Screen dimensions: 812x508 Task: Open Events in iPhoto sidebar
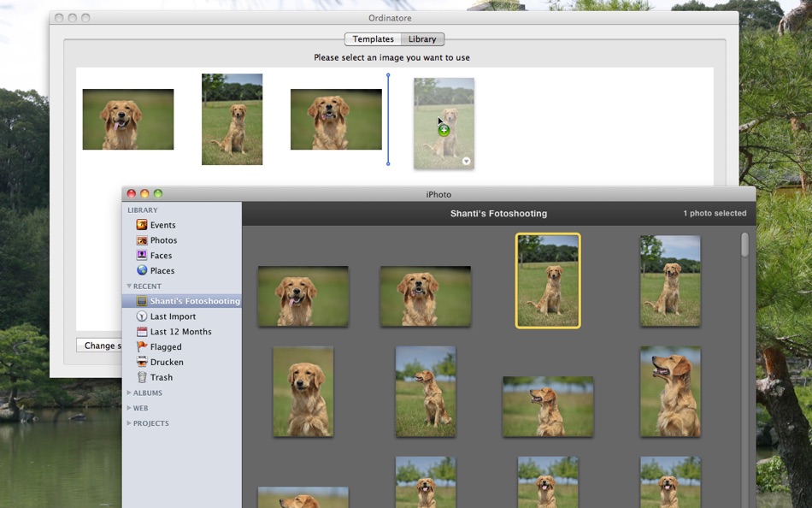click(156, 225)
